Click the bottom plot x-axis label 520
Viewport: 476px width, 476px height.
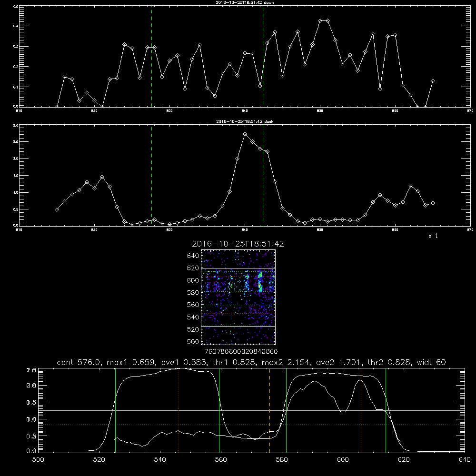point(99,460)
